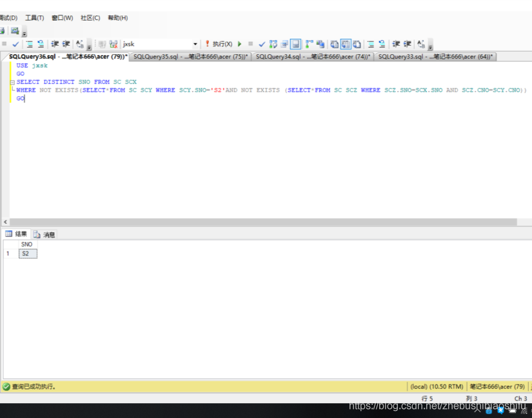532x418 pixels.
Task: Increase indent, icon beside Specify Template Values at toolbar end
Action: tap(407, 44)
